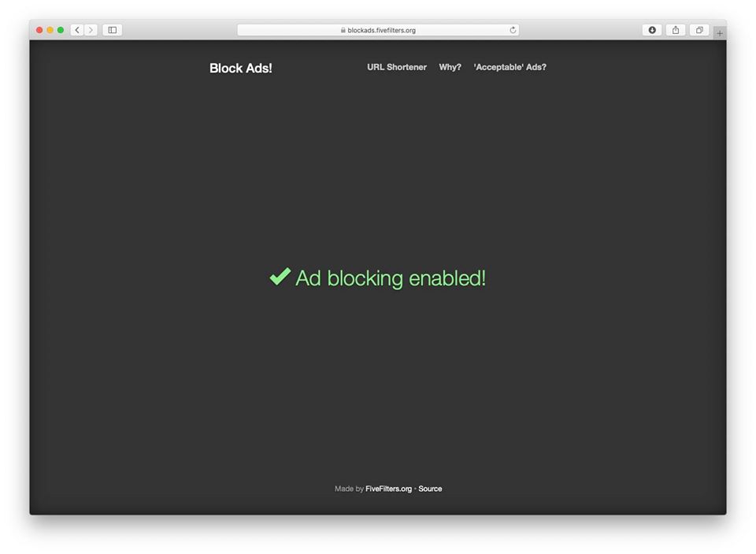Viewport: 756px width, 554px height.
Task: Open the URL Shortener page
Action: pyautogui.click(x=396, y=67)
